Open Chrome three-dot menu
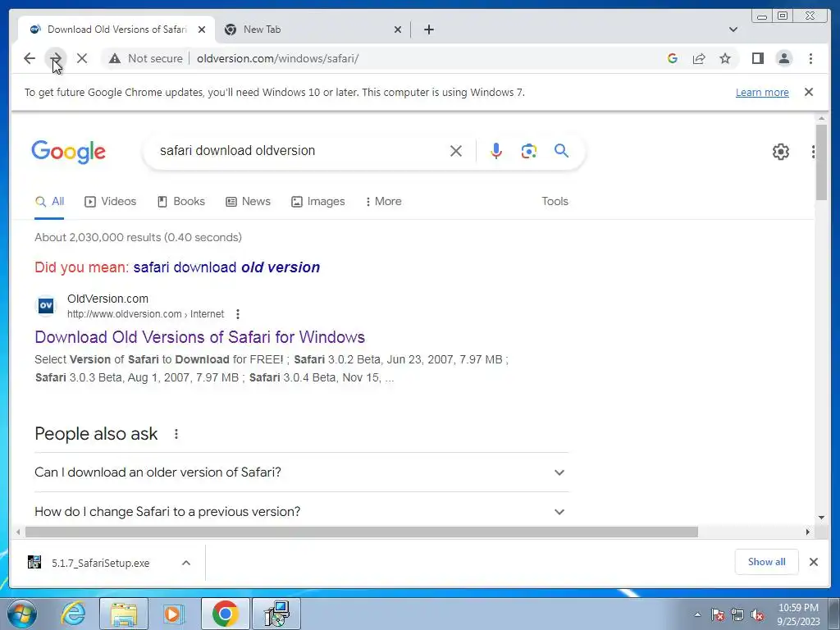 coord(810,58)
